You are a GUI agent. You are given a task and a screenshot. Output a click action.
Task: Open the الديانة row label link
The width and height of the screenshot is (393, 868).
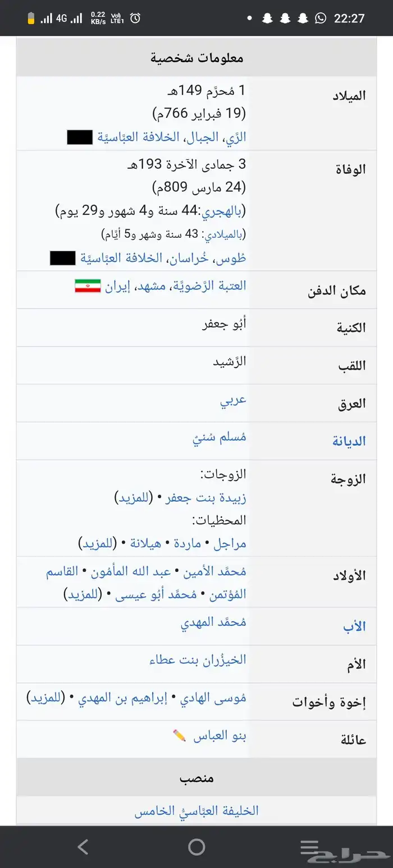pyautogui.click(x=349, y=441)
